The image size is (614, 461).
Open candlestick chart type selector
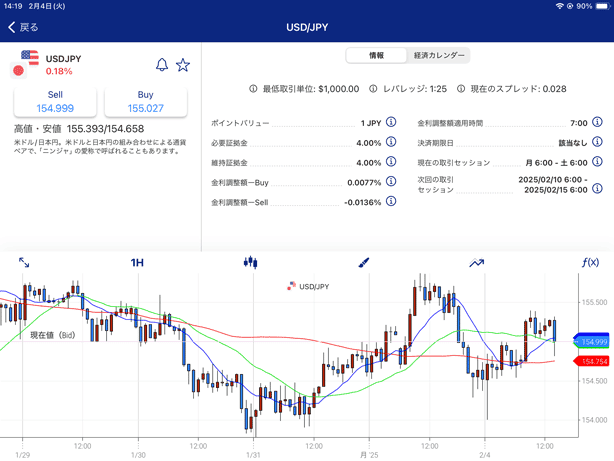click(250, 263)
